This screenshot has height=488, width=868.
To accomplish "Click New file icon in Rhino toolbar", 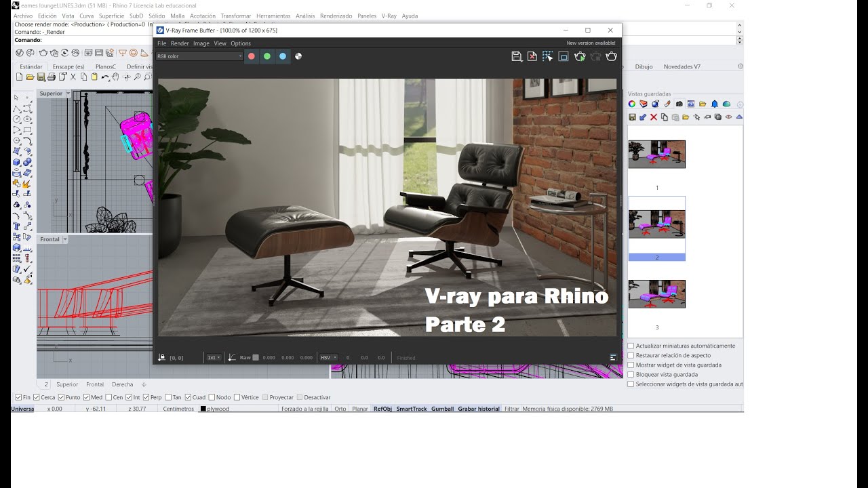I will point(20,77).
